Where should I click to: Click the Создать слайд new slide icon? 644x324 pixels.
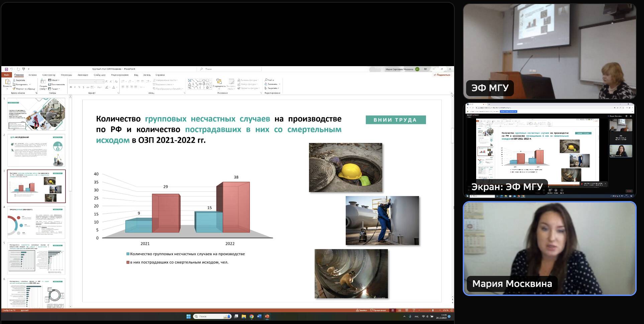[x=43, y=81]
